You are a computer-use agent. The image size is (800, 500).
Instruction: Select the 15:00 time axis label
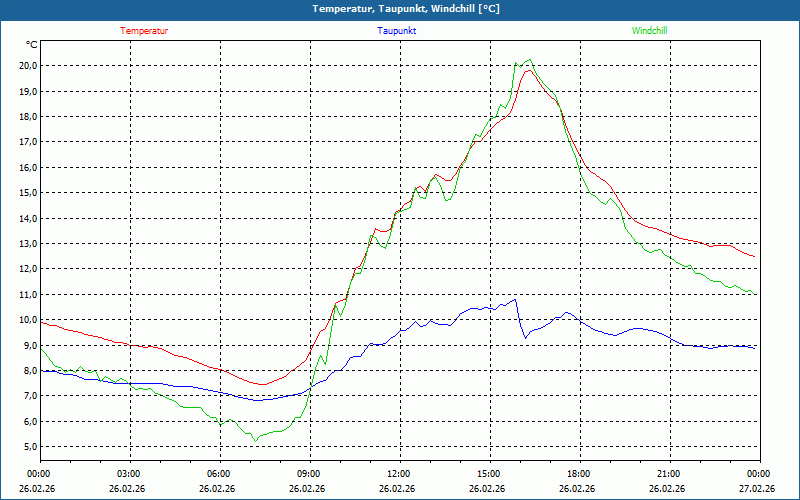pyautogui.click(x=489, y=474)
